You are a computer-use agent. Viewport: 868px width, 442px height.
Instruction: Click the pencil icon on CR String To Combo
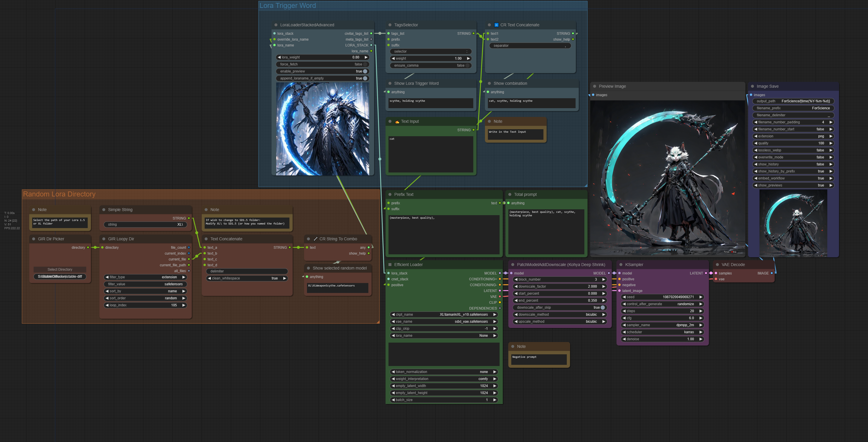pyautogui.click(x=316, y=239)
